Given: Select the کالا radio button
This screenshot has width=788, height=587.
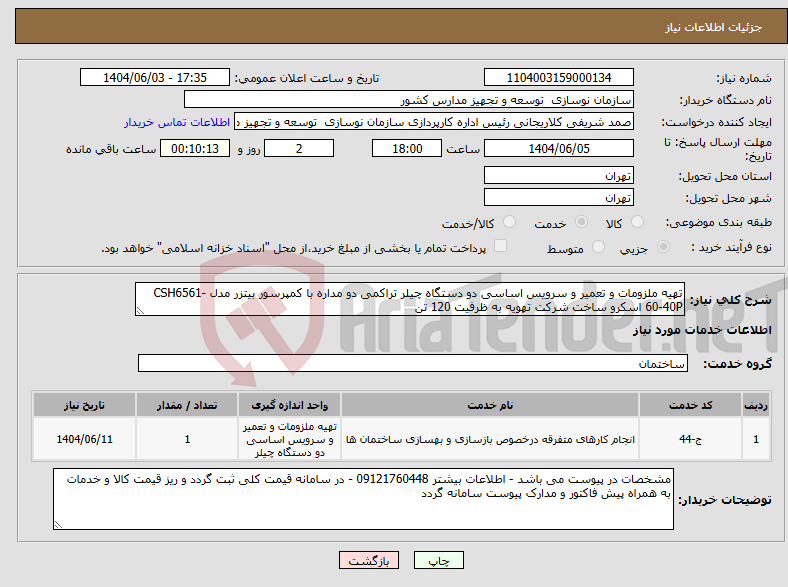Looking at the screenshot, I should coord(637,222).
